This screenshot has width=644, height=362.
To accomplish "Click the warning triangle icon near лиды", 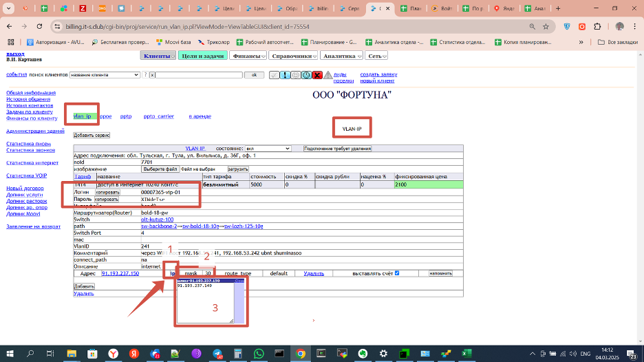I will click(328, 75).
